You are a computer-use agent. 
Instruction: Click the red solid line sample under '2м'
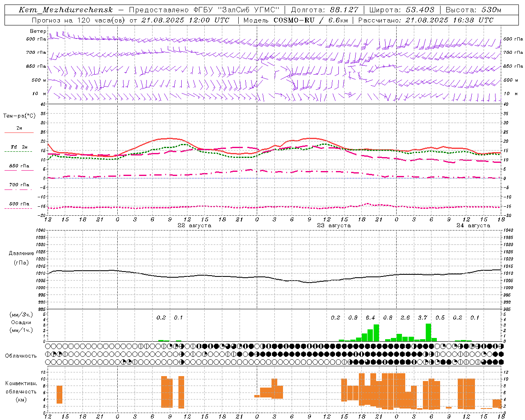[19, 132]
